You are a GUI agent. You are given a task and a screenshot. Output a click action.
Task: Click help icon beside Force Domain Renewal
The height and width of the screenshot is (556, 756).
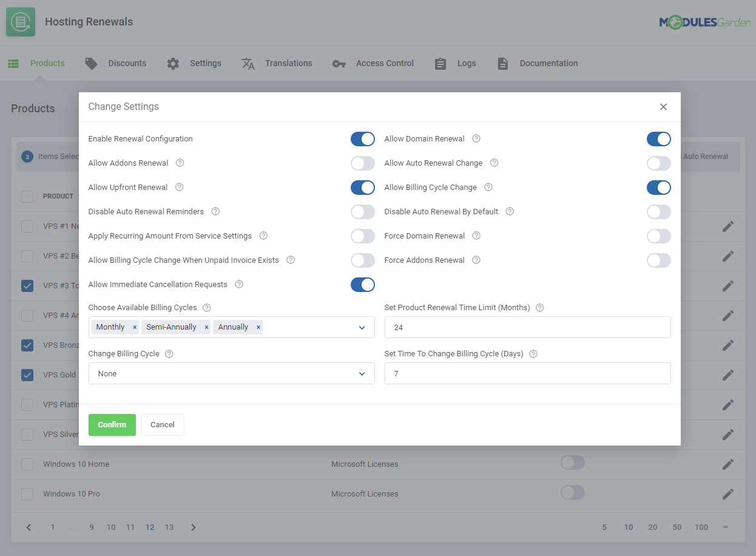[476, 236]
